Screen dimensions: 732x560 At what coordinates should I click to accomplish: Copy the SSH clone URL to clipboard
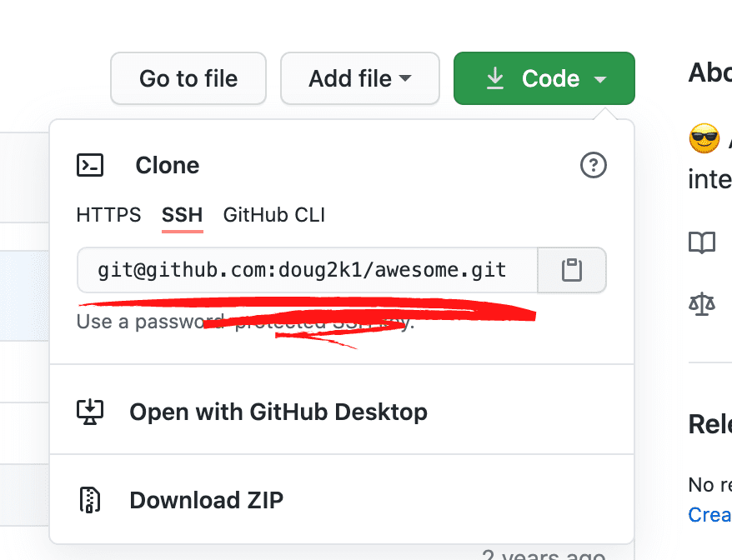tap(572, 269)
